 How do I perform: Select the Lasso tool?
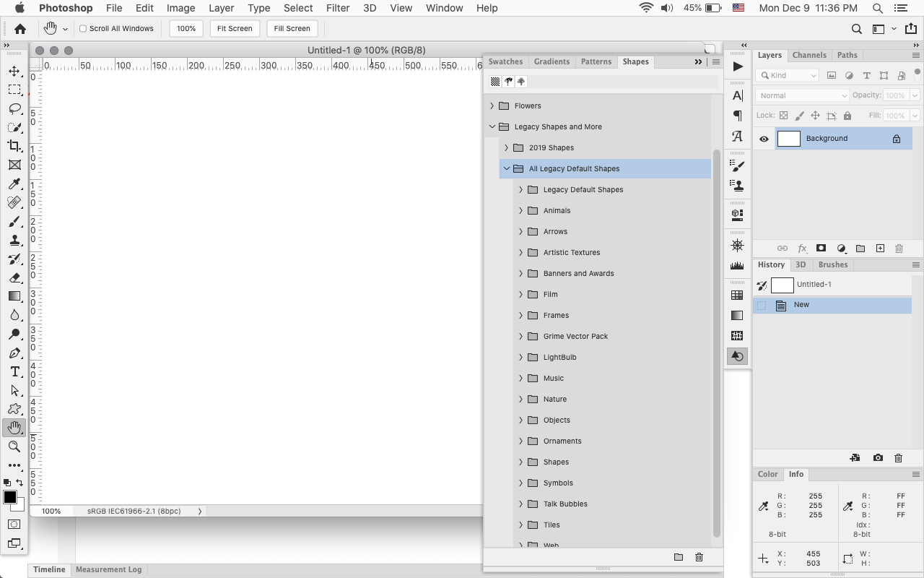[14, 108]
